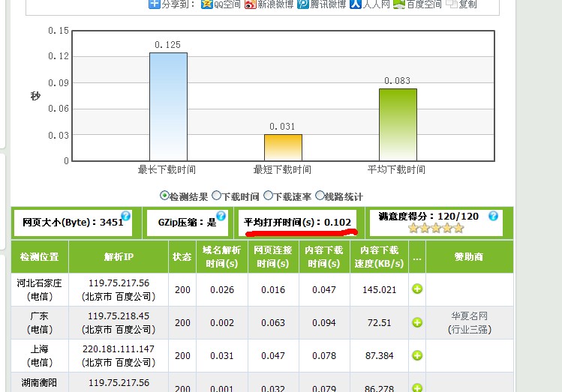The width and height of the screenshot is (562, 392).
Task: Expand details for 广东 电信 row
Action: [x=417, y=322]
